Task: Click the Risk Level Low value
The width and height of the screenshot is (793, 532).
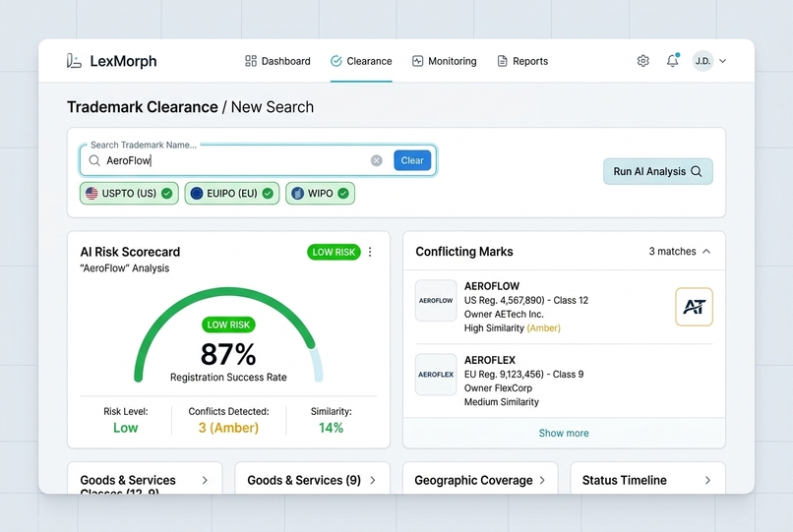Action: point(125,428)
